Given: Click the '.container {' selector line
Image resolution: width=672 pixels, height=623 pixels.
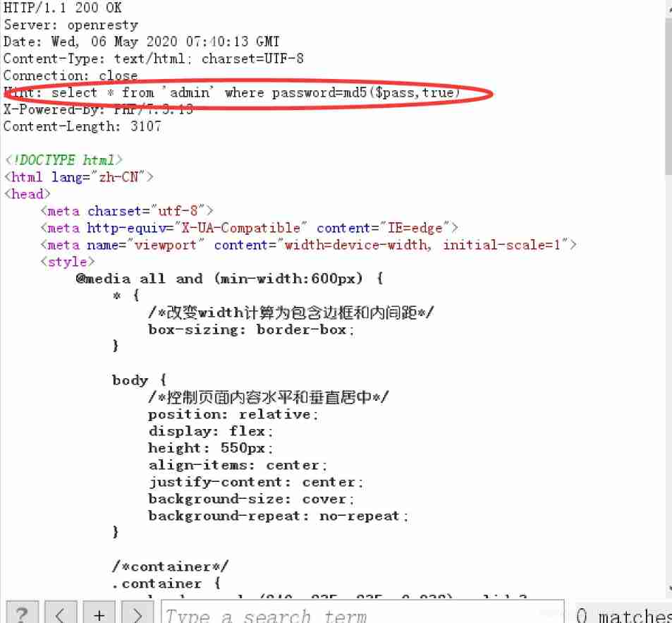Looking at the screenshot, I should [x=166, y=583].
